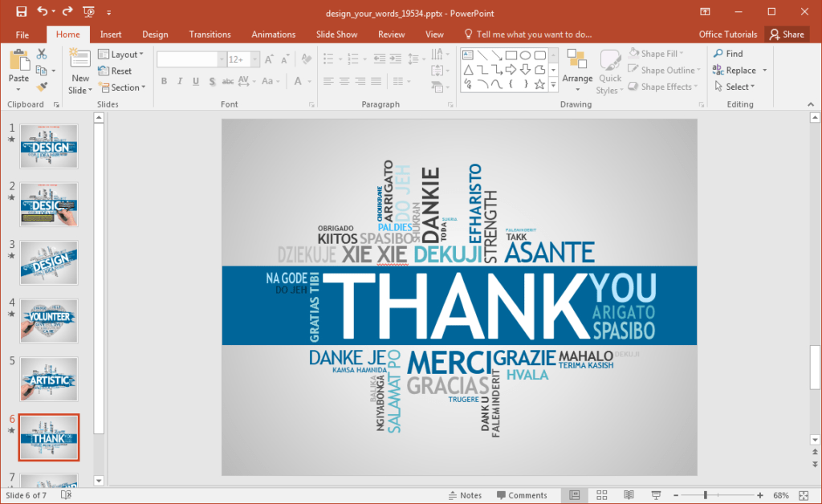Viewport: 822px width, 504px height.
Task: Switch to the Animations ribbon tab
Action: [273, 34]
